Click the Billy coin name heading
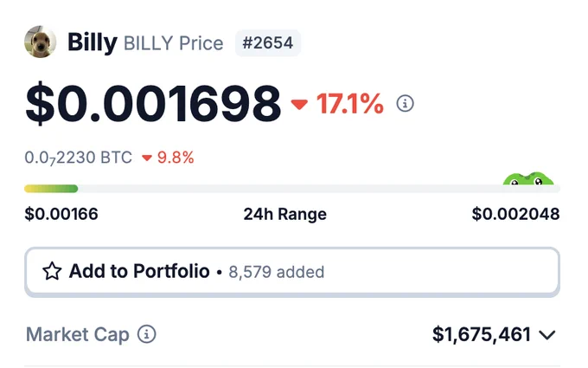Viewport: 588px width, 368px height. coord(93,42)
